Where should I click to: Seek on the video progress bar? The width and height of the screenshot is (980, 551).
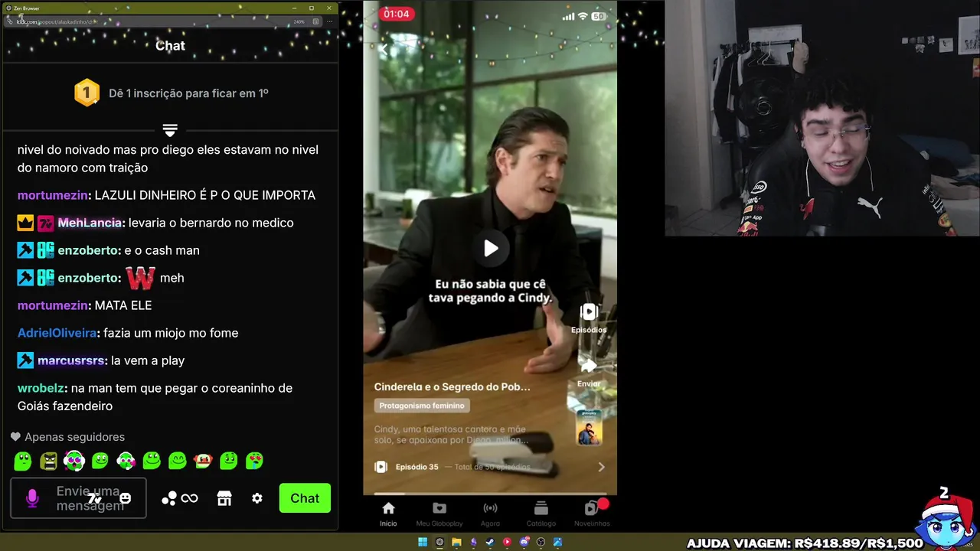pos(490,494)
